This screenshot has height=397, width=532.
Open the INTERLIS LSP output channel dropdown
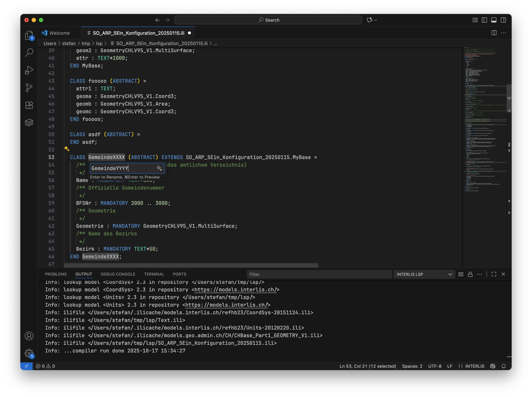[x=424, y=274]
